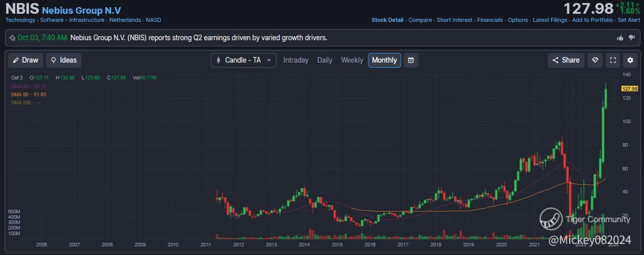Open the Technology sector link
The image size is (644, 255).
(x=20, y=20)
